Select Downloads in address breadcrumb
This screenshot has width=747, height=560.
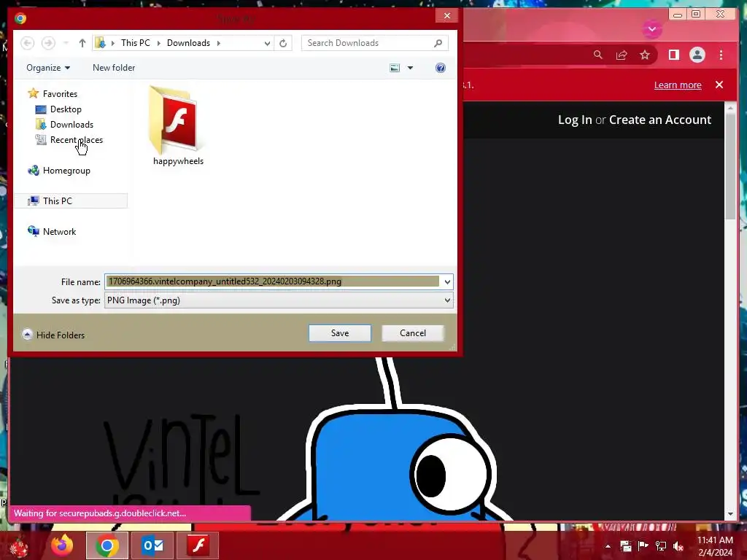(x=188, y=43)
